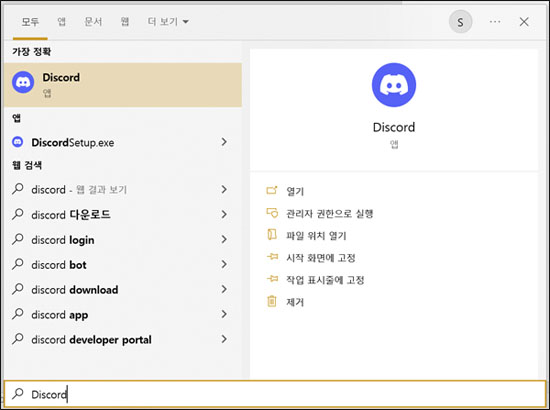Click the search icon beside 'discord - 웹 결과 보기'
The height and width of the screenshot is (410, 550).
point(18,189)
